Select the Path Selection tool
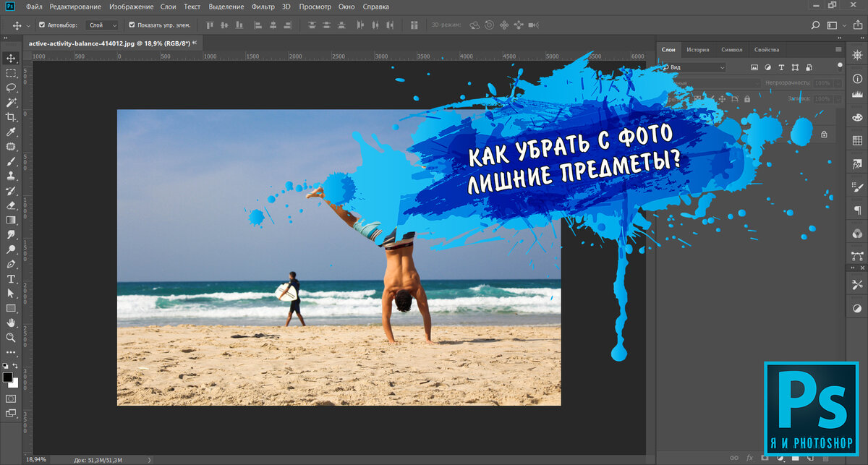 [x=11, y=294]
